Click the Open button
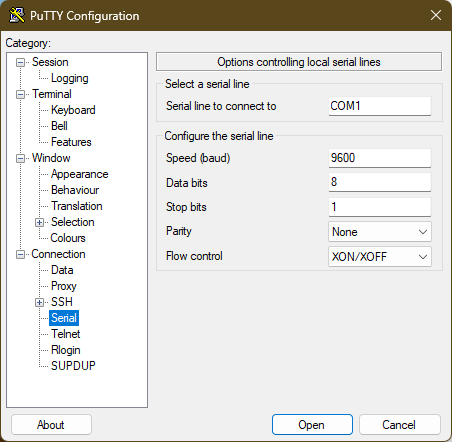Viewport: 452px width, 442px height. pos(312,425)
